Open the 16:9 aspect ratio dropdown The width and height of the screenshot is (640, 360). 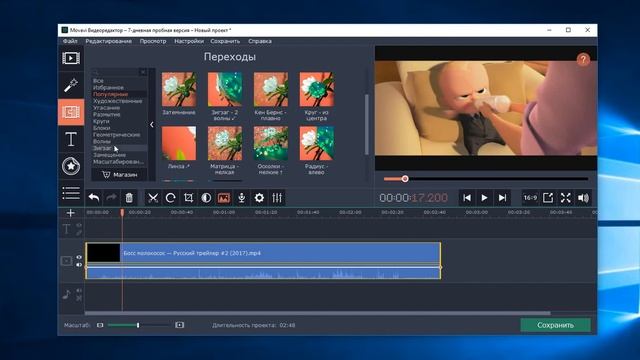pyautogui.click(x=530, y=198)
